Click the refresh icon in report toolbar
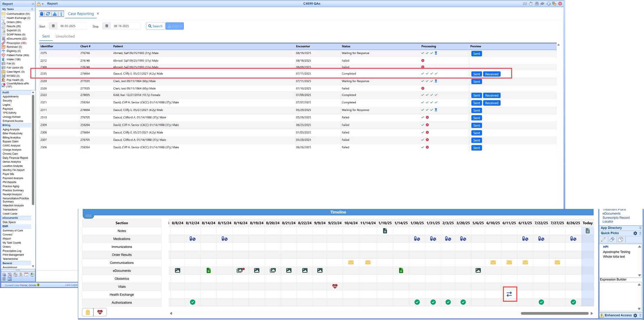This screenshot has width=644, height=320. pyautogui.click(x=48, y=14)
